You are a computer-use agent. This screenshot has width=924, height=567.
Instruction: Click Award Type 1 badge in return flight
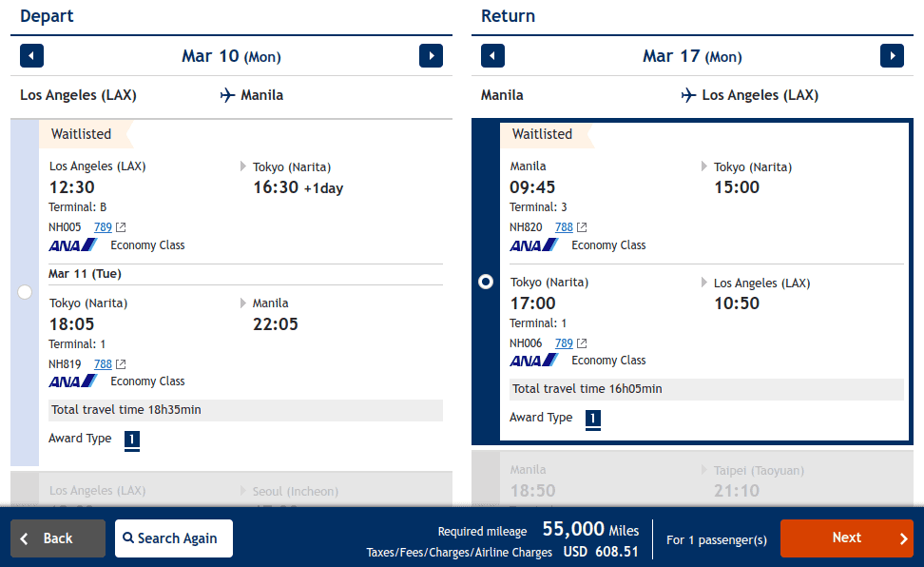(593, 419)
